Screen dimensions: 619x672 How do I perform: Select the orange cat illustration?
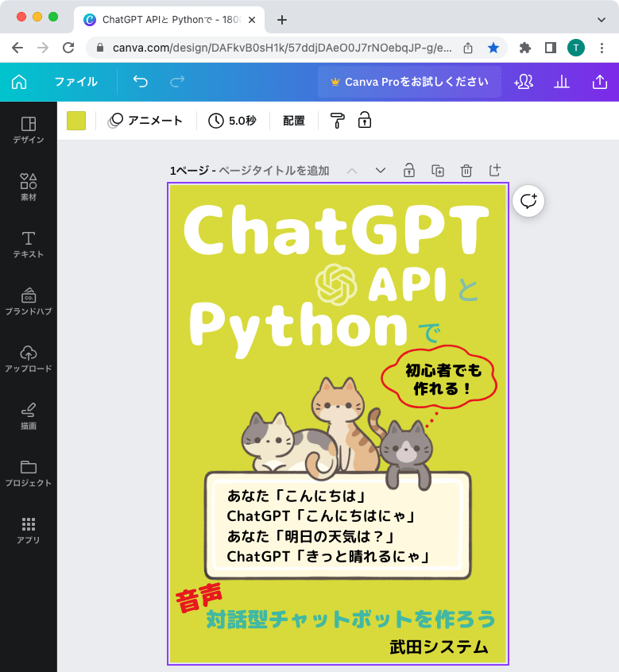(346, 424)
